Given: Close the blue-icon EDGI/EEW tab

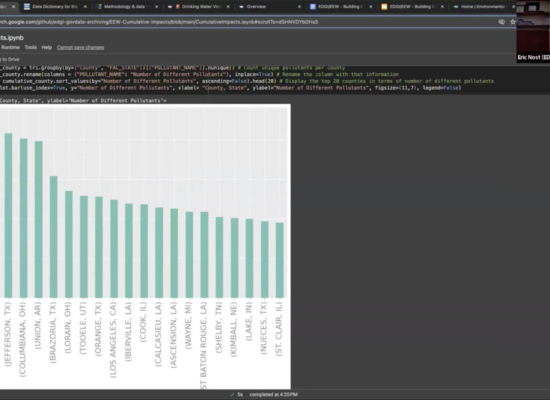Looking at the screenshot, I should [371, 7].
